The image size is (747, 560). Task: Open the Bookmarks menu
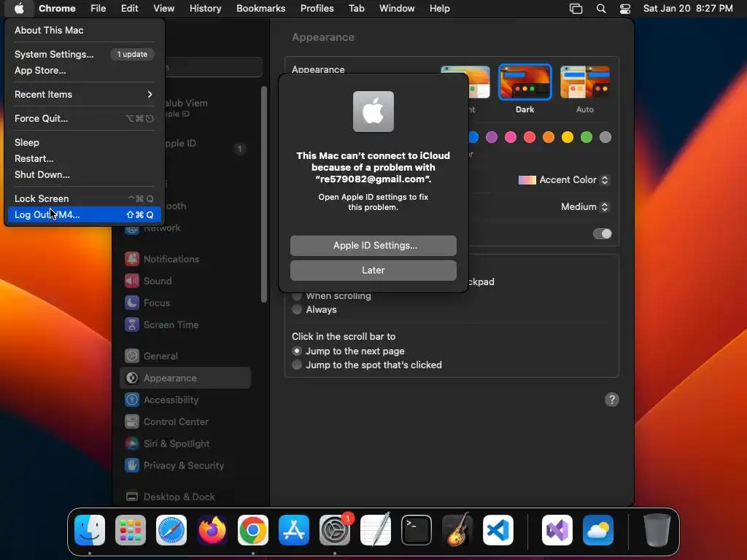pyautogui.click(x=260, y=9)
